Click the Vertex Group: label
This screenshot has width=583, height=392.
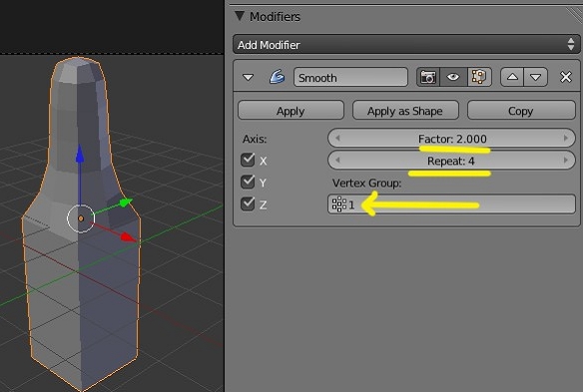(366, 183)
